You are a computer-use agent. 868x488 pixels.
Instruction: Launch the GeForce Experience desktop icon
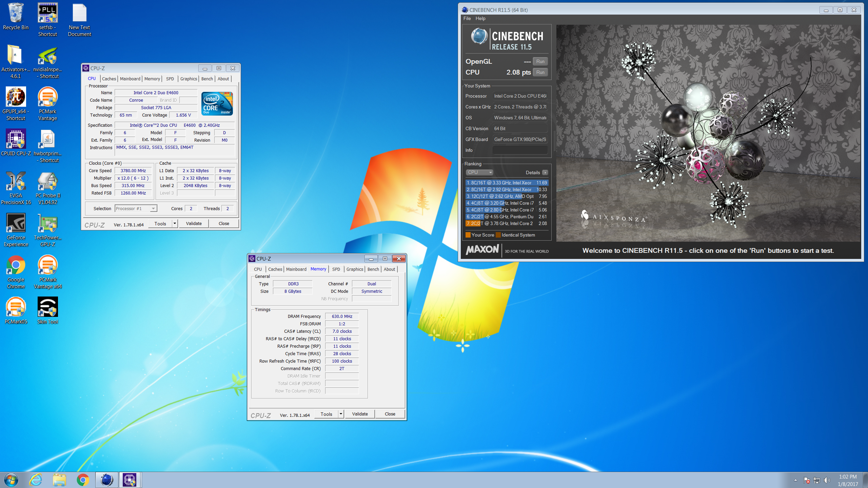click(16, 230)
